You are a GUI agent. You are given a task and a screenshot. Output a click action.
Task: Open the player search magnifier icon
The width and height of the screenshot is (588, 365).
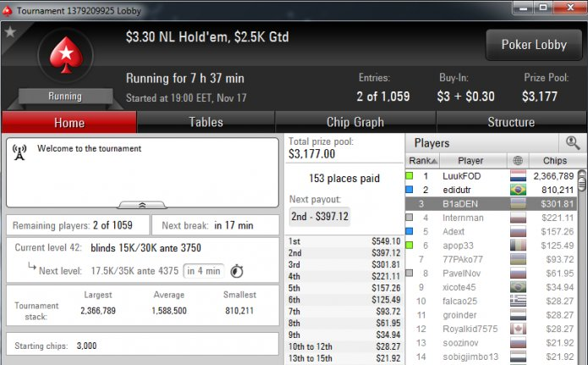click(573, 142)
